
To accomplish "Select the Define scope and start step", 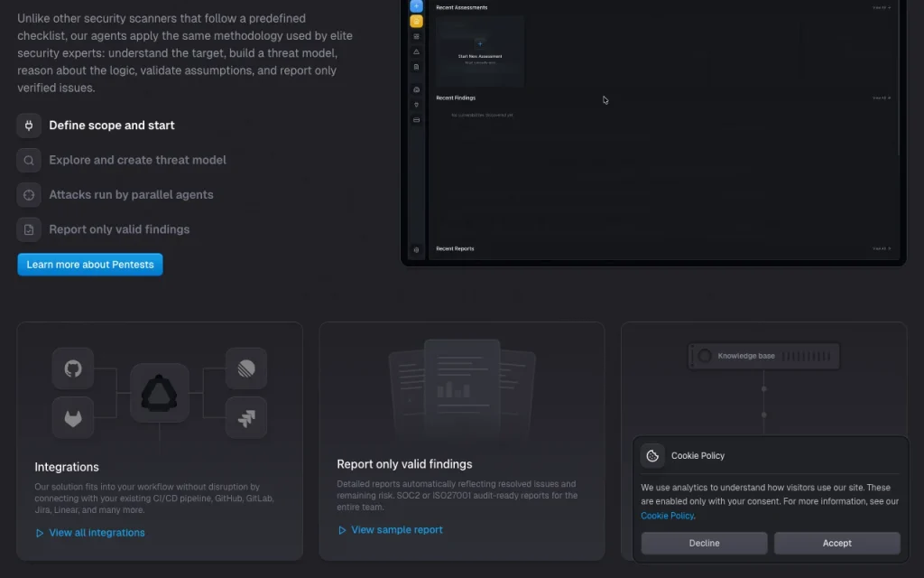I will pos(112,126).
